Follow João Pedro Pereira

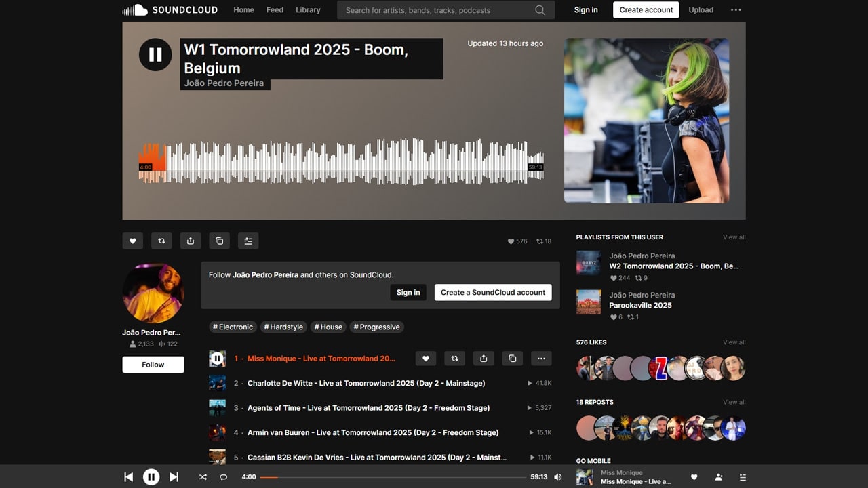153,365
